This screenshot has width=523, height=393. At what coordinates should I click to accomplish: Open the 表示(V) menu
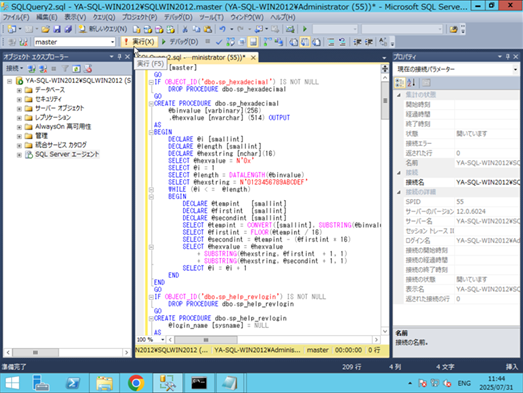pos(75,17)
